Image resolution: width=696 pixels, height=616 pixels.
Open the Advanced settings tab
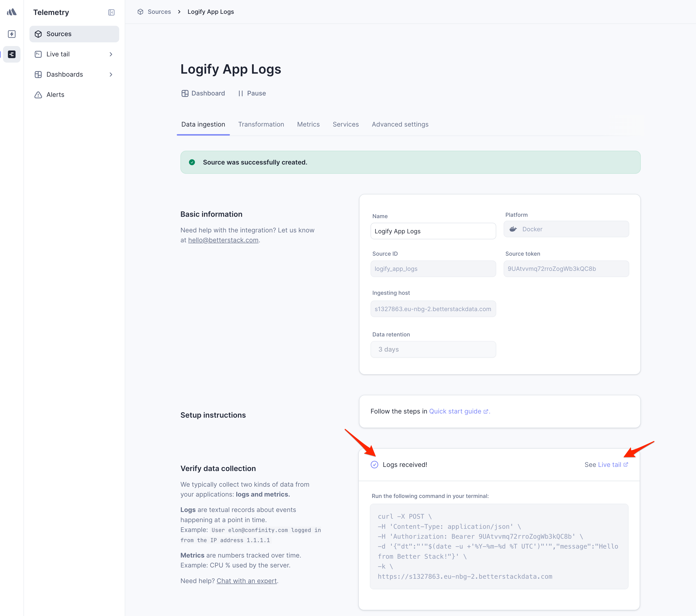click(x=400, y=124)
